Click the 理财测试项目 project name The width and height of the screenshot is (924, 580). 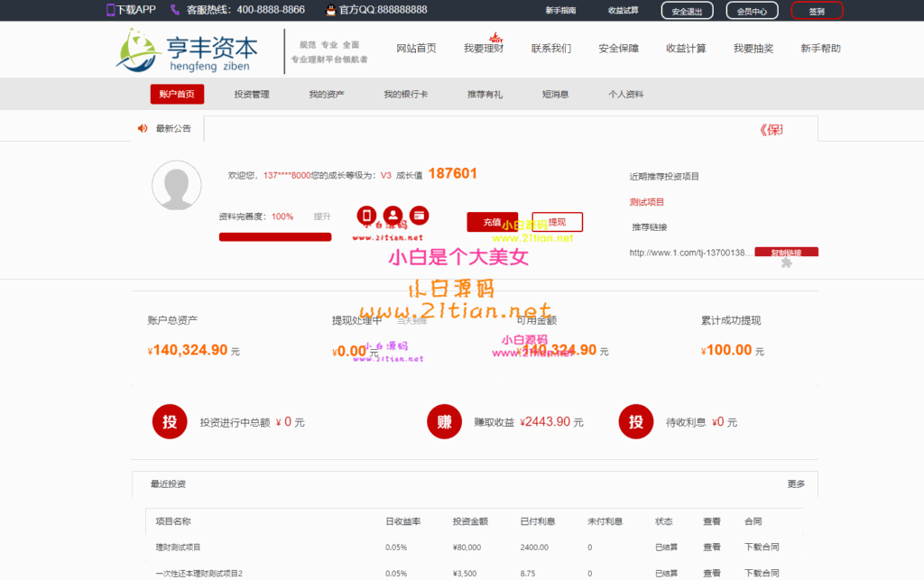pos(178,547)
